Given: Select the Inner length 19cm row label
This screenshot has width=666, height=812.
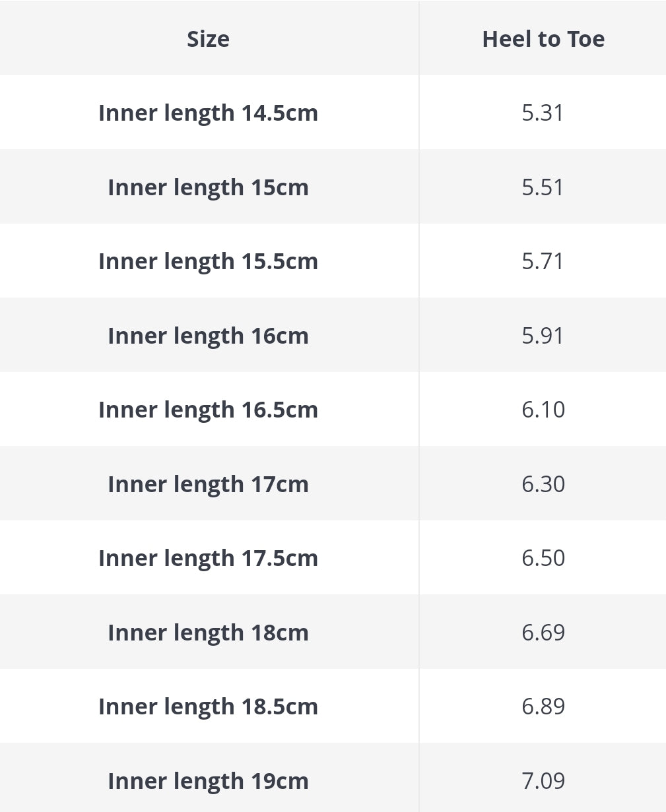Looking at the screenshot, I should pyautogui.click(x=208, y=781).
